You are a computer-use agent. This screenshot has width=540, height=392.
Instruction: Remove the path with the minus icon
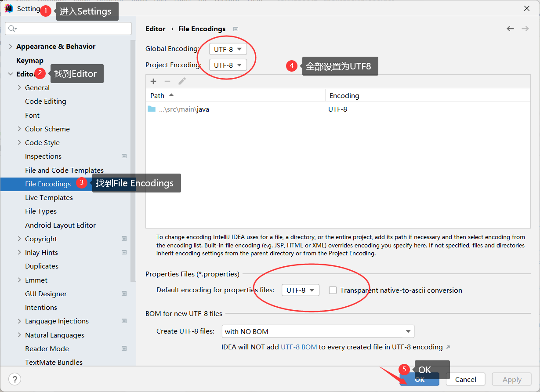(x=167, y=81)
